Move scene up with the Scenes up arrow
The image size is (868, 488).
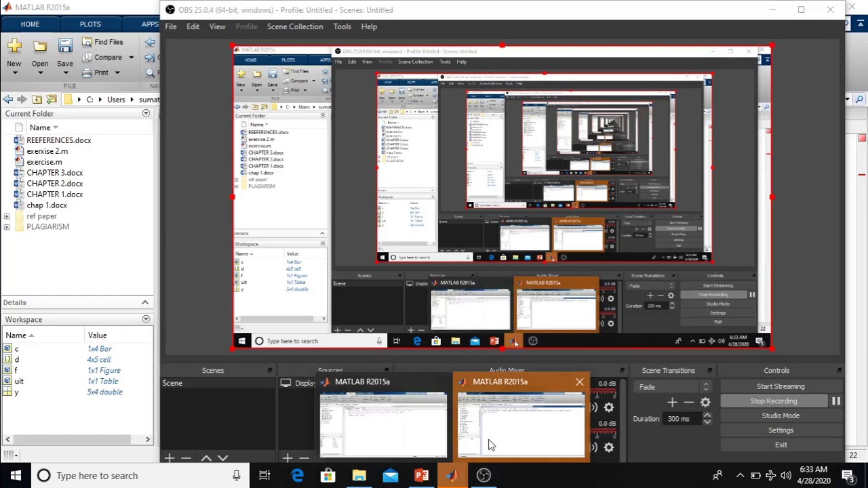(x=206, y=458)
